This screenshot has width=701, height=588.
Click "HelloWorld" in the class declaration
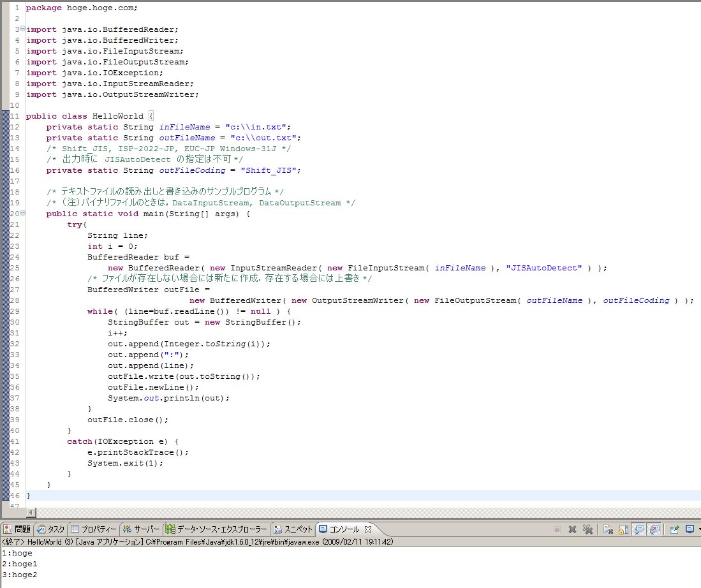click(x=118, y=116)
